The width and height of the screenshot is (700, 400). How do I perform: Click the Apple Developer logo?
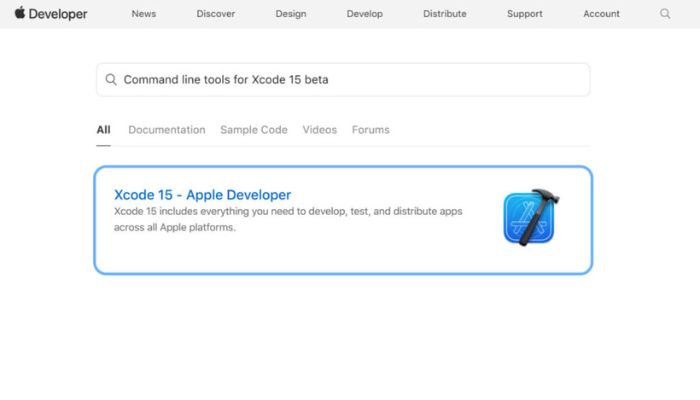click(51, 13)
